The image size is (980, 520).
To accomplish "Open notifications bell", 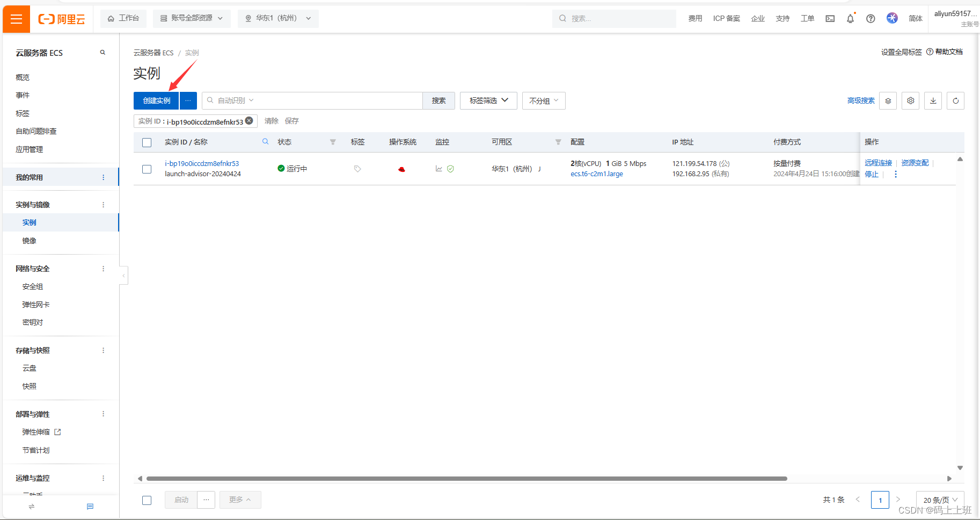I will coord(850,19).
